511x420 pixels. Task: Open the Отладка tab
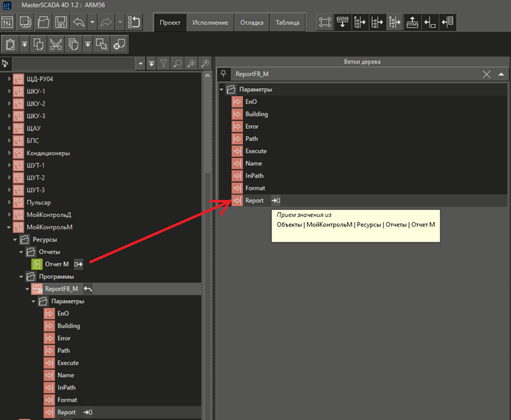pos(251,23)
